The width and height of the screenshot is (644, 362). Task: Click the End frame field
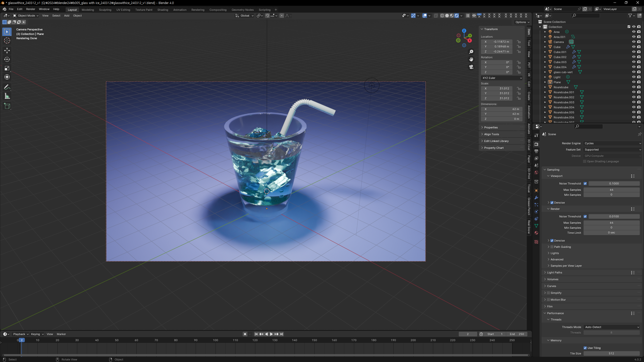[517, 334]
